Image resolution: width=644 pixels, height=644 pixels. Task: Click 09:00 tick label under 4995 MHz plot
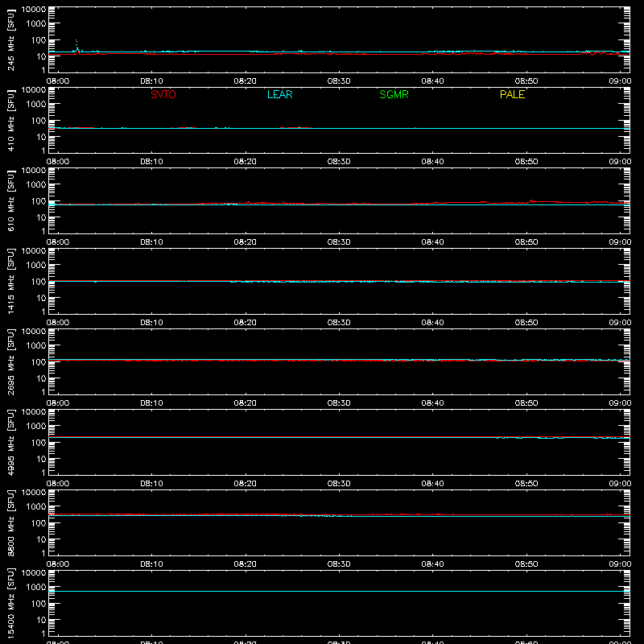620,484
